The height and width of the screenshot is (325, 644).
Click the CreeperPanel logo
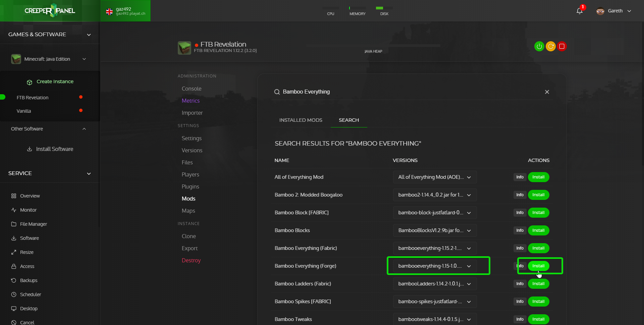coord(50,10)
